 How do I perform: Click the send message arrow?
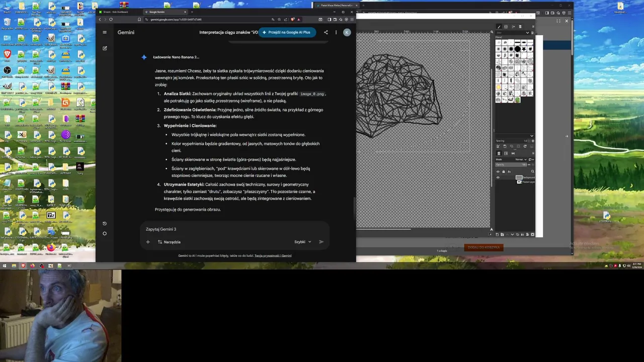(321, 242)
